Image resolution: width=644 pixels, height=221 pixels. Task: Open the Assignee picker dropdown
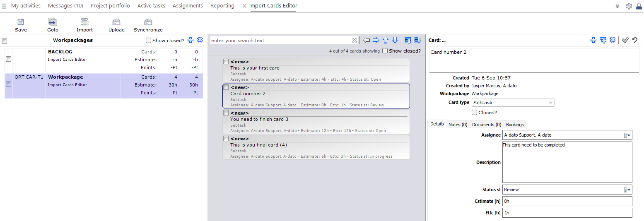tap(628, 135)
